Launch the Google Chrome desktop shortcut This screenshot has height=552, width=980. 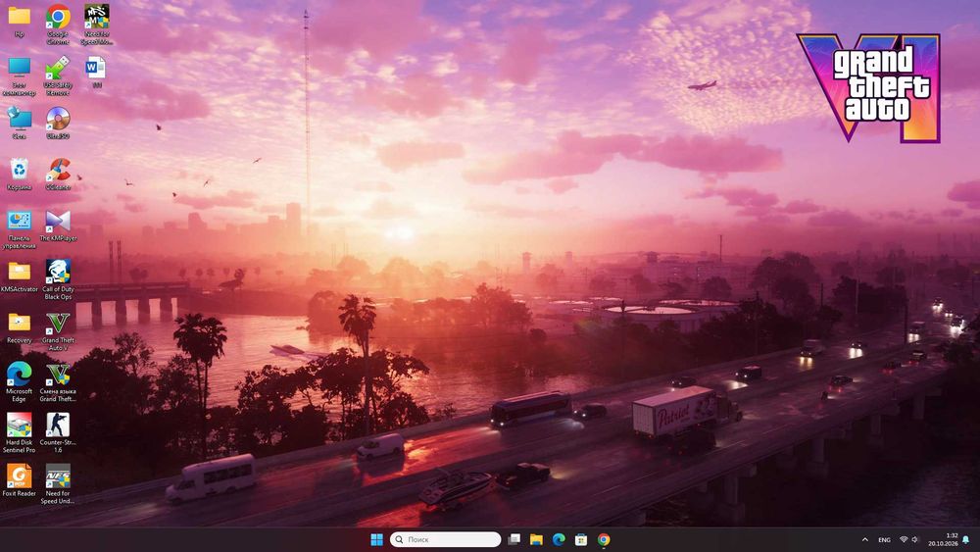click(x=58, y=25)
